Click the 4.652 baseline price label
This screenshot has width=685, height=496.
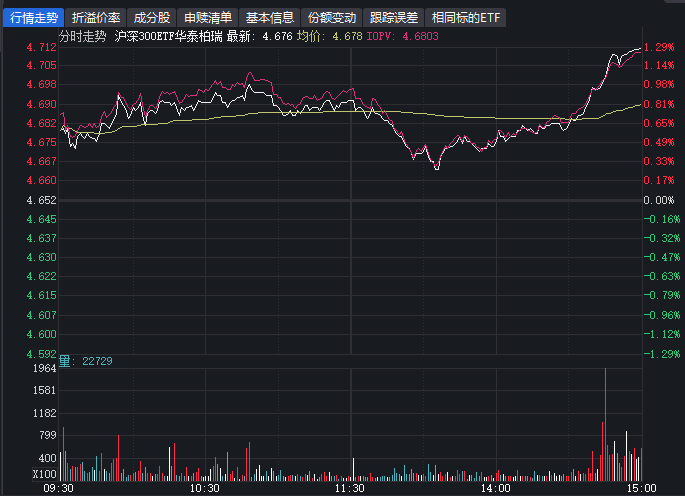[x=41, y=200]
